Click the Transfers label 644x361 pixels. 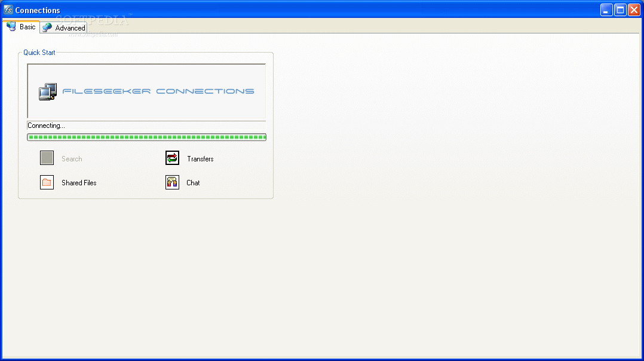pos(200,159)
